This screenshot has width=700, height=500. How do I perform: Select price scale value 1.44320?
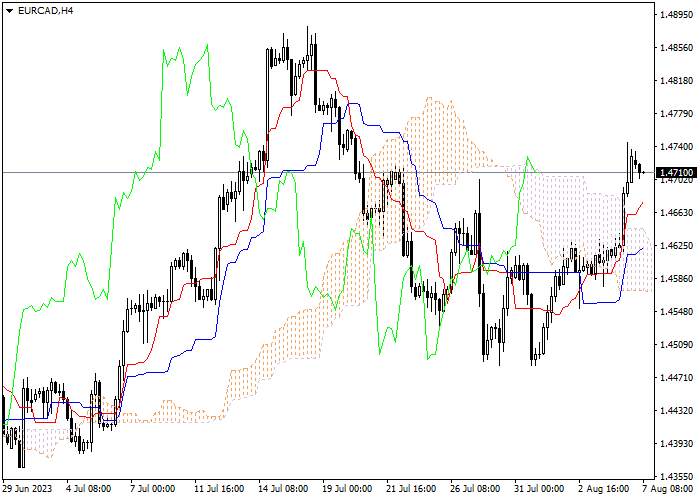click(676, 411)
